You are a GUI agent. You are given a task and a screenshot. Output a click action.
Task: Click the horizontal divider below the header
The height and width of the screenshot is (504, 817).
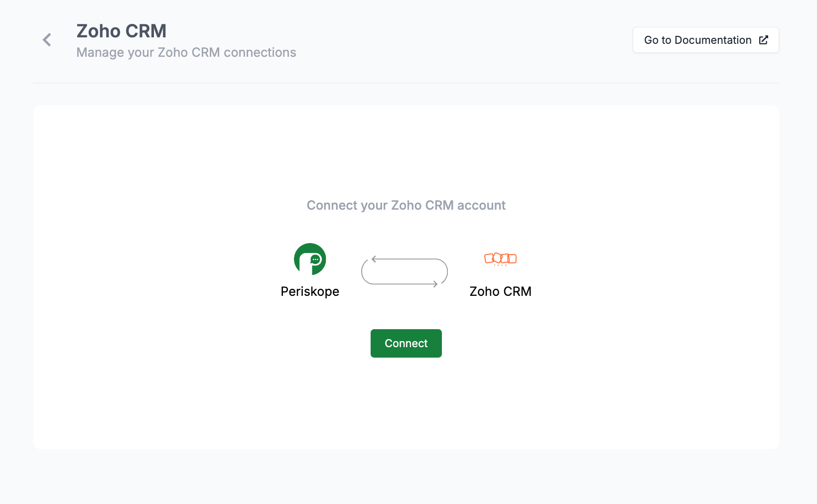(x=406, y=83)
